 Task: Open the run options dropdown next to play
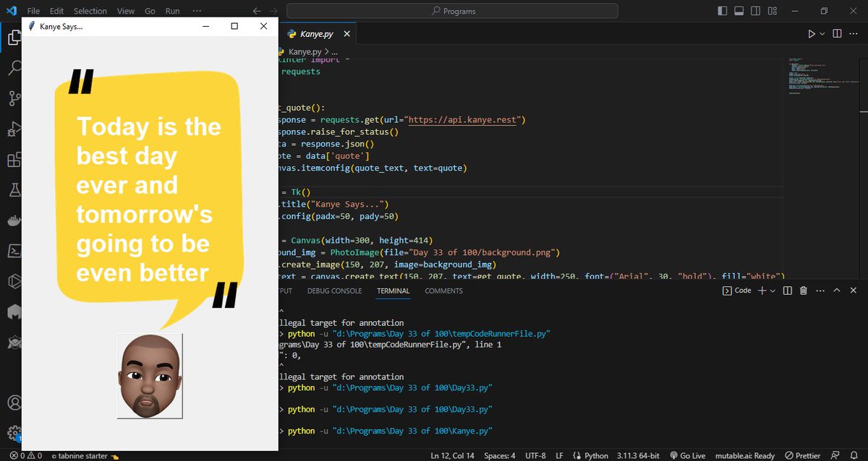[x=822, y=34]
